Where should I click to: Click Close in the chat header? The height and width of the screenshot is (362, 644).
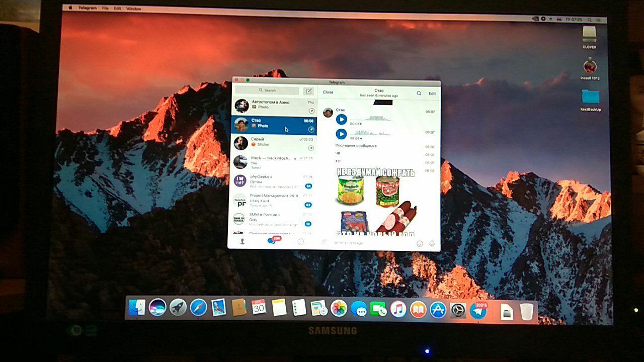pyautogui.click(x=328, y=93)
